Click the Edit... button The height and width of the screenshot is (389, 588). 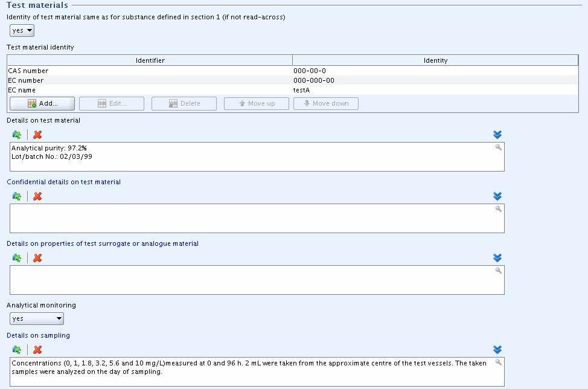tap(112, 103)
